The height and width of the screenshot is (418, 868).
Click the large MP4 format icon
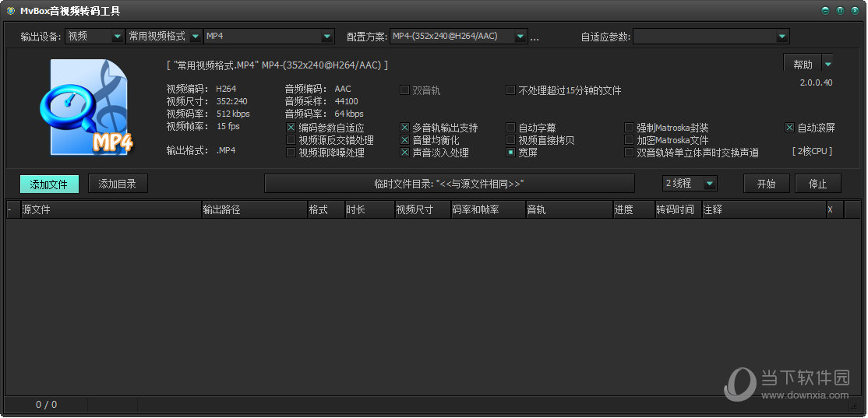click(87, 109)
